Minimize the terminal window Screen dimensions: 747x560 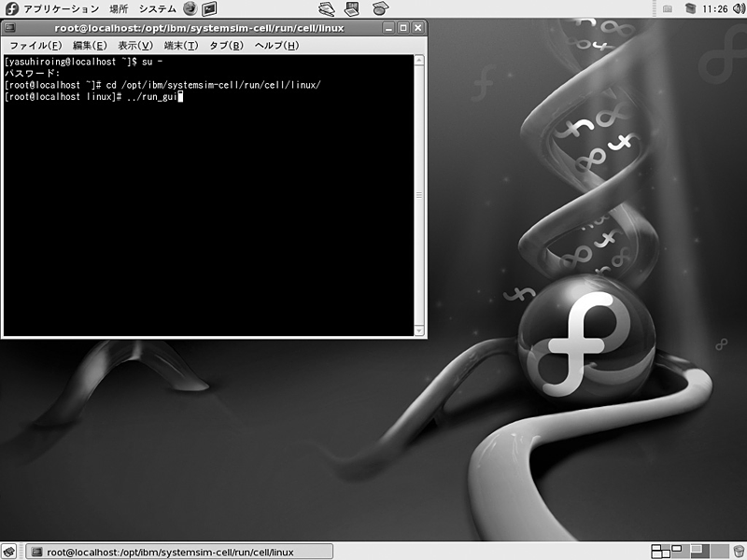pyautogui.click(x=388, y=28)
